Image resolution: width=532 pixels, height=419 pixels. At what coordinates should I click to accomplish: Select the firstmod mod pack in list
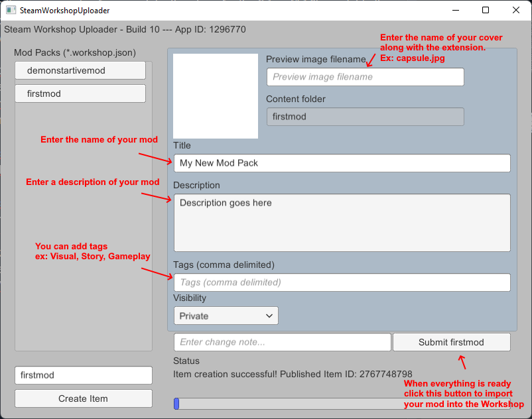(x=80, y=93)
